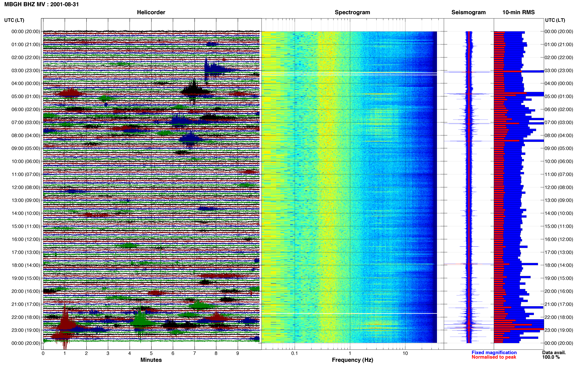The height and width of the screenshot is (368, 588).
Task: Click the 'Data avail.' label
Action: point(554,352)
